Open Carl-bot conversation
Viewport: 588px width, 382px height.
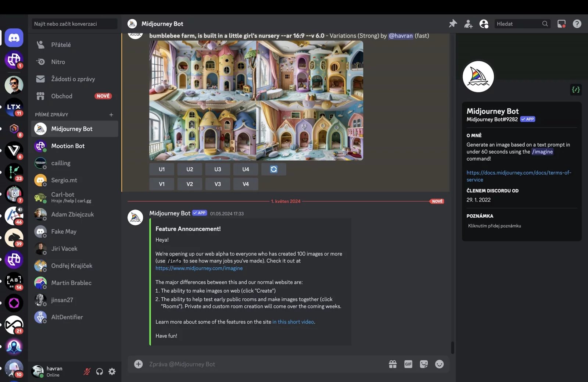[75, 197]
